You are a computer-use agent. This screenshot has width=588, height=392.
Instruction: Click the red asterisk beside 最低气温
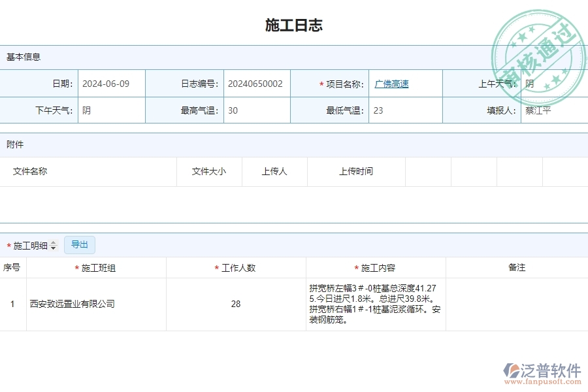click(320, 110)
